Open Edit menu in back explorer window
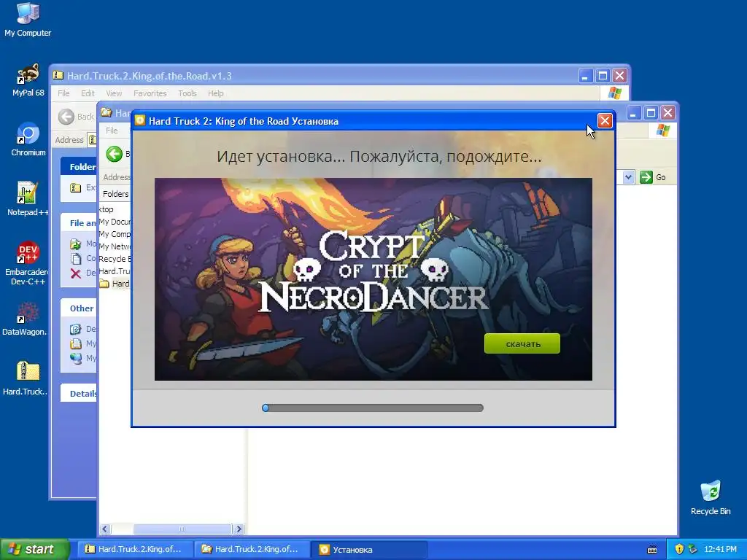This screenshot has width=747, height=560. [x=88, y=93]
